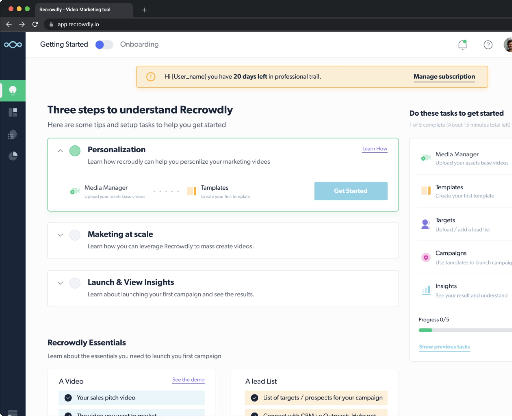The width and height of the screenshot is (512, 420).
Task: Collapse the Personalization section
Action: pos(60,151)
